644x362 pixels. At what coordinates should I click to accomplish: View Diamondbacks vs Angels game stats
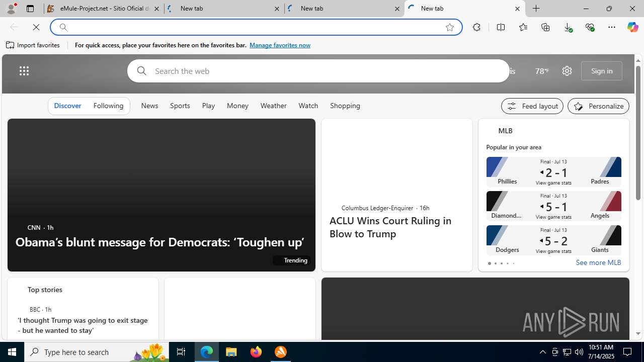(x=553, y=217)
